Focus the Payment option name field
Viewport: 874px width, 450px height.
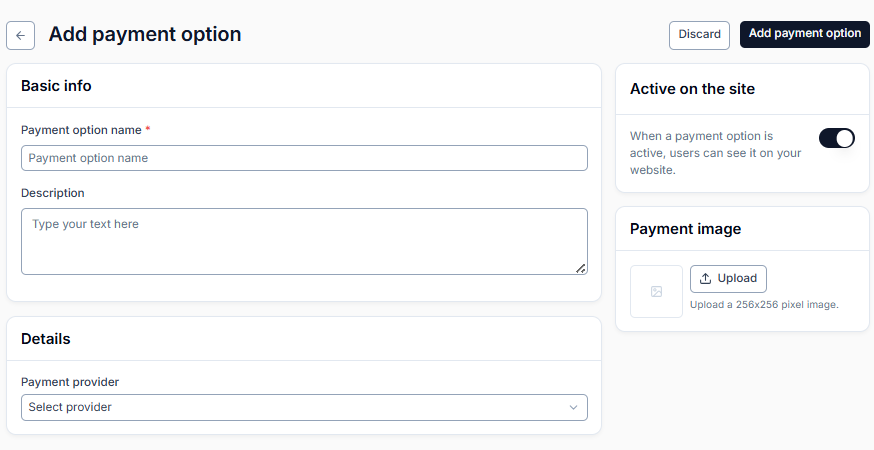point(304,158)
